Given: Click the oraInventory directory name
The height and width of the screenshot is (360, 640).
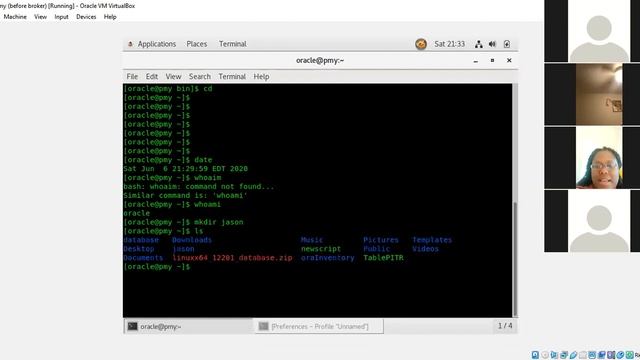Looking at the screenshot, I should (327, 258).
